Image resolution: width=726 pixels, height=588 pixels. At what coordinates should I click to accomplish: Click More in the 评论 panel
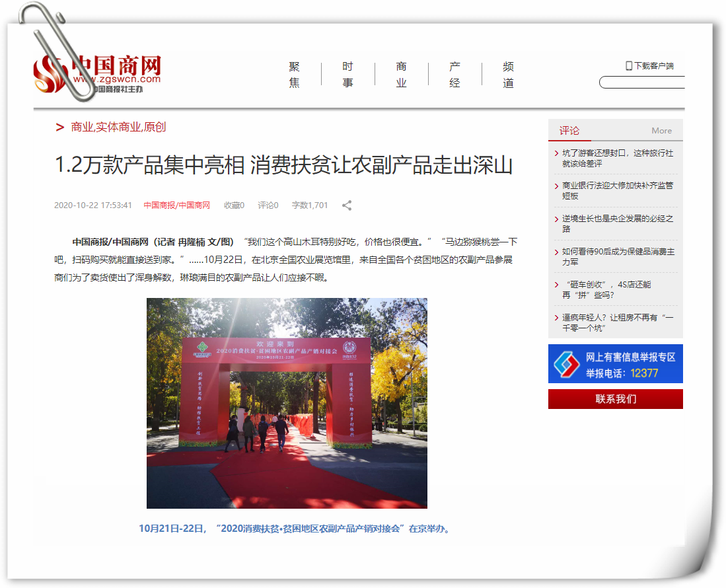click(x=661, y=131)
